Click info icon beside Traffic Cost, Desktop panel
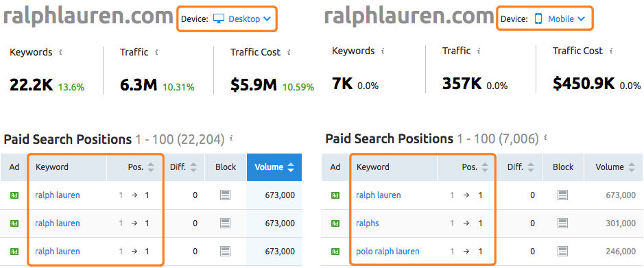Image resolution: width=644 pixels, height=268 pixels. pyautogui.click(x=289, y=53)
